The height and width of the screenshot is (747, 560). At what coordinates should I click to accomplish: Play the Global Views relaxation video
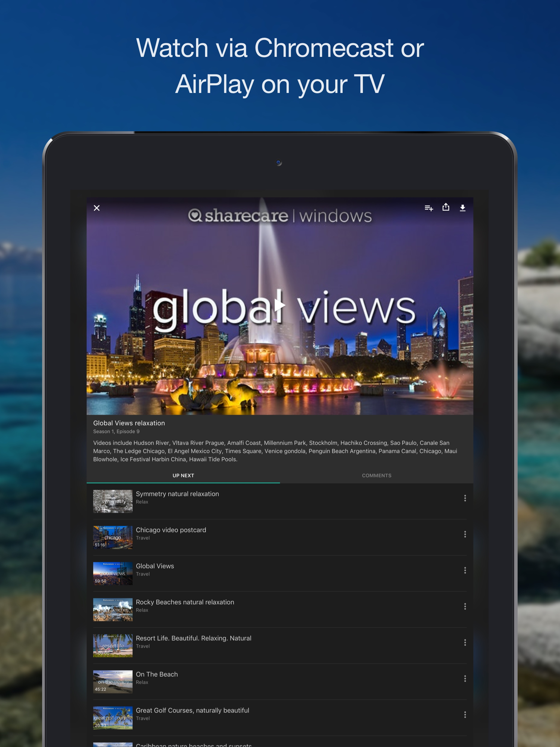(279, 305)
